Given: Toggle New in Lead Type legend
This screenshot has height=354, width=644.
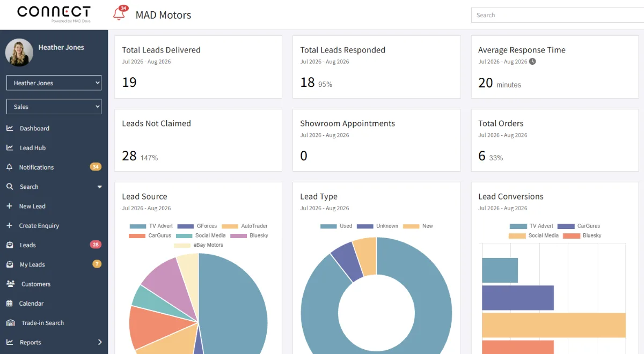Looking at the screenshot, I should (x=418, y=226).
